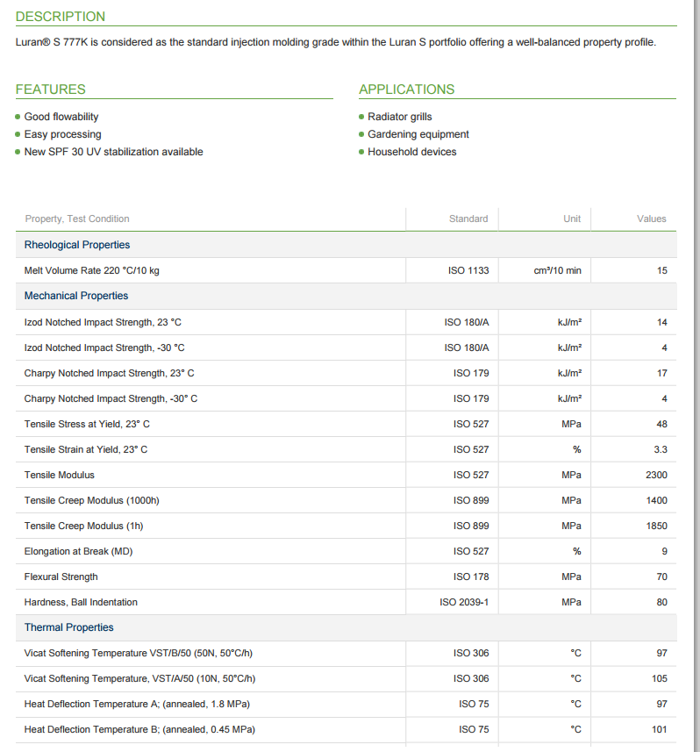Click the Flexural Strength value 70
Image resolution: width=700 pixels, height=752 pixels.
point(662,577)
